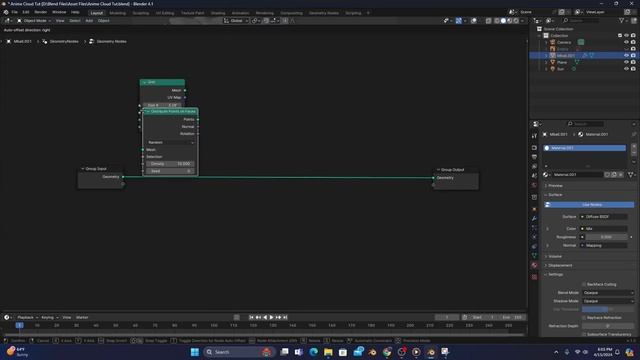This screenshot has width=640, height=360.
Task: Enable the Backface Culling checkbox
Action: [x=584, y=284]
